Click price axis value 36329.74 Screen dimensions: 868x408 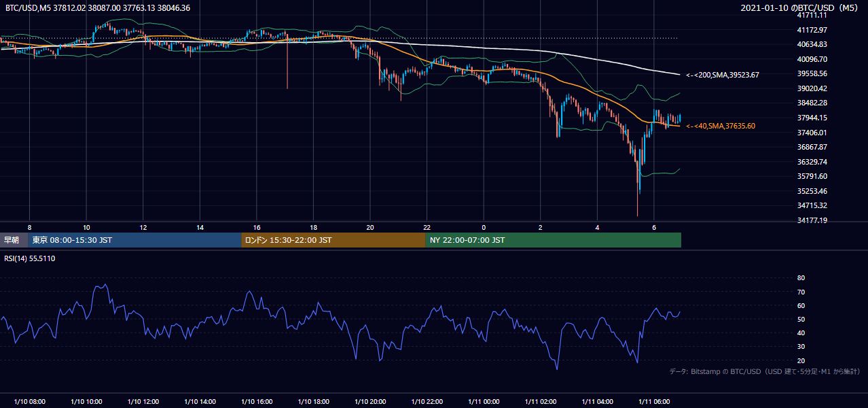(812, 162)
